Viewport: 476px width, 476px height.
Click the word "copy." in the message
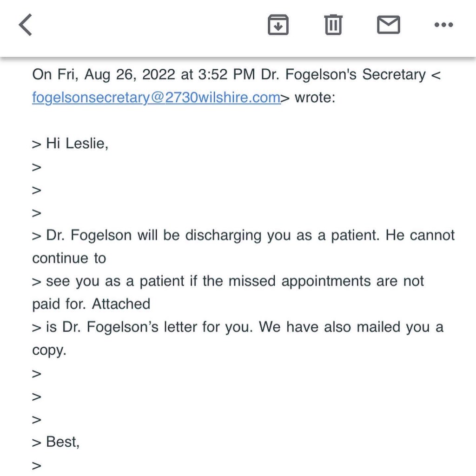pyautogui.click(x=49, y=350)
